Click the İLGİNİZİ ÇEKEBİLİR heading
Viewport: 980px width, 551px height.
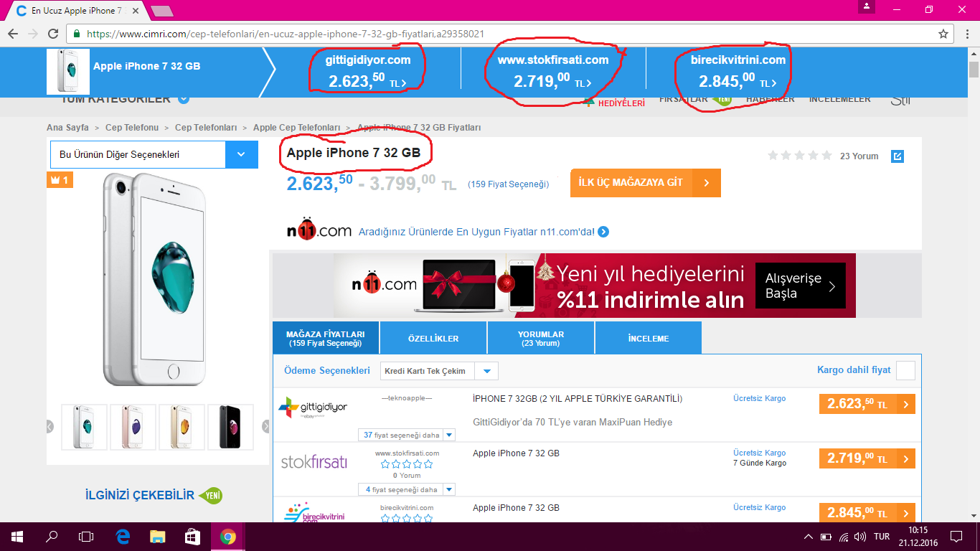[140, 495]
